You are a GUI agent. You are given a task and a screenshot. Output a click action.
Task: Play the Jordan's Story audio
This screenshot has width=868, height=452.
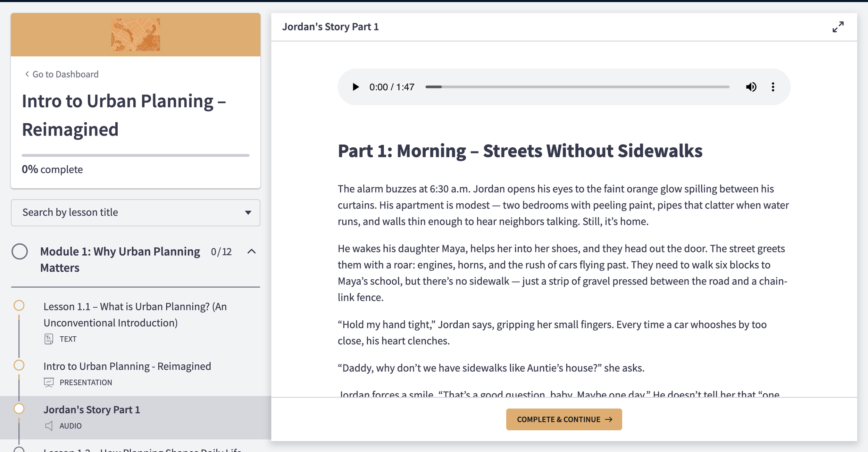[356, 87]
